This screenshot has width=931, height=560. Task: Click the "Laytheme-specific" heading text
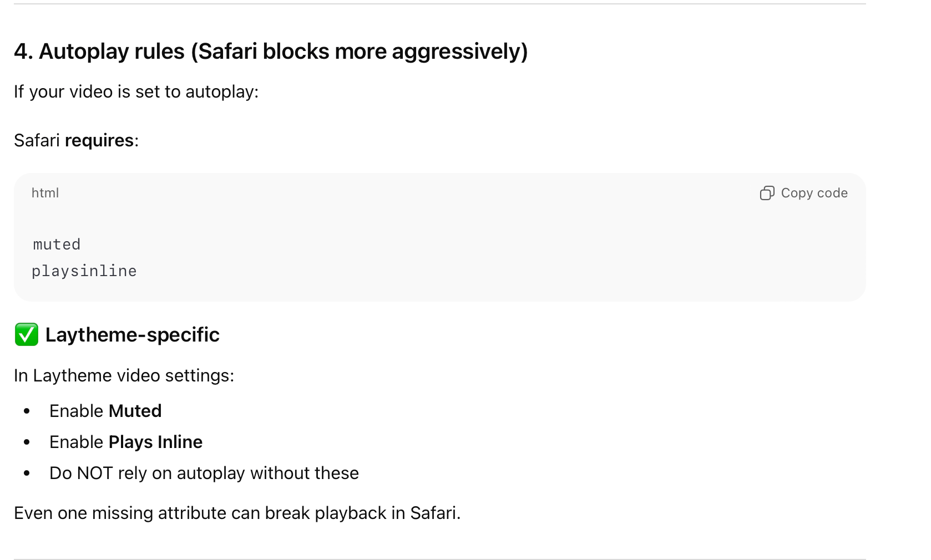click(x=132, y=335)
